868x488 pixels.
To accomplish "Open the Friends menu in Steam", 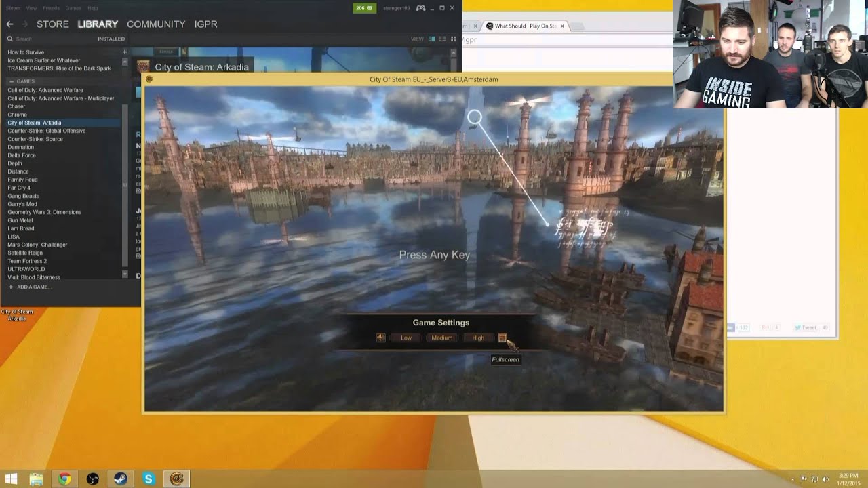I will tap(51, 8).
